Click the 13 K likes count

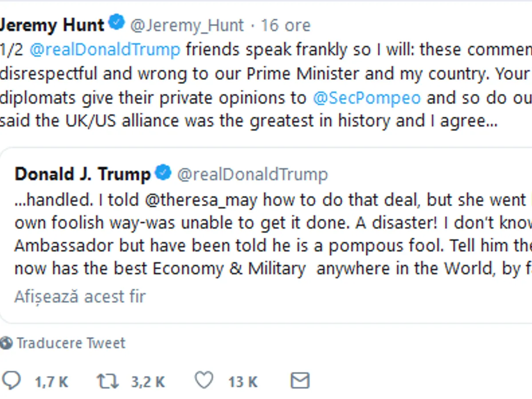click(243, 382)
